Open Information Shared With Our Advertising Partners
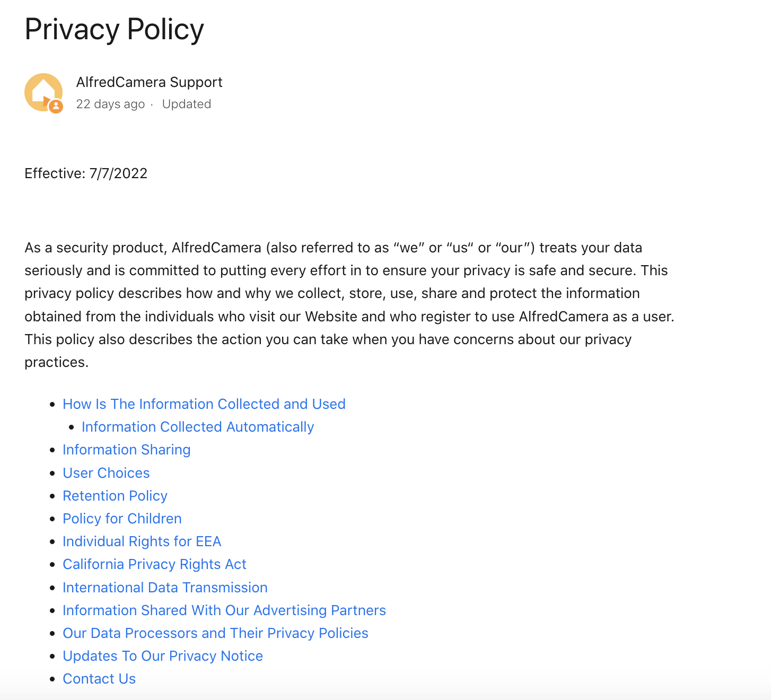This screenshot has width=771, height=700. point(224,610)
